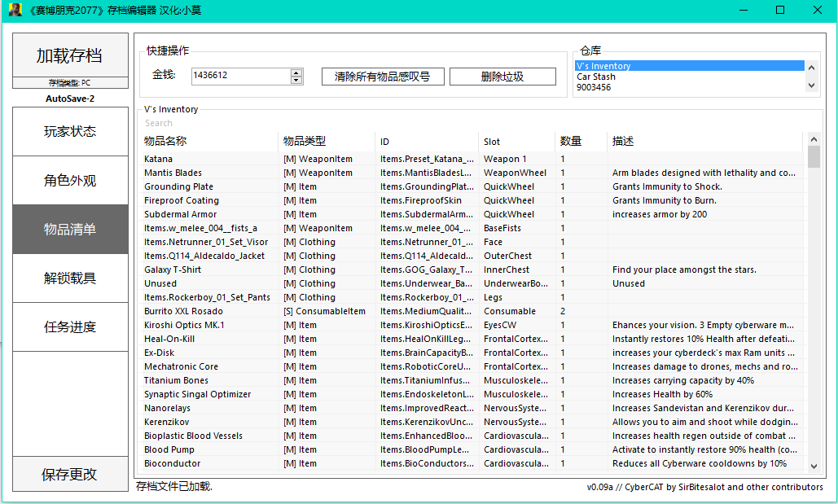Select Car Stash in warehouse list
The height and width of the screenshot is (504, 838).
point(596,77)
